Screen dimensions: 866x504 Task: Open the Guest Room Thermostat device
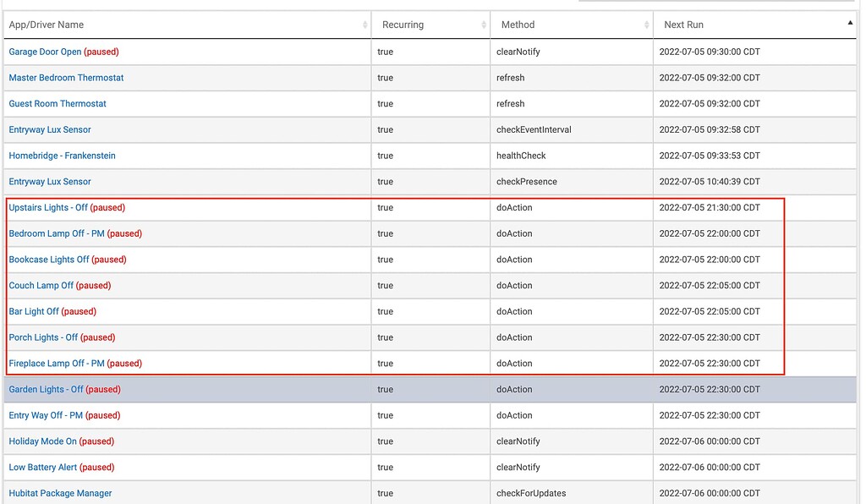tap(58, 103)
